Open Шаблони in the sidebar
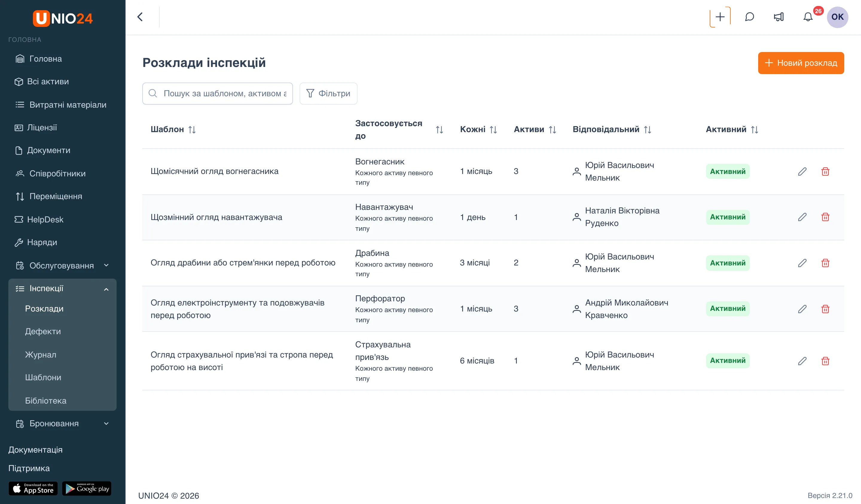The image size is (861, 504). pos(43,377)
